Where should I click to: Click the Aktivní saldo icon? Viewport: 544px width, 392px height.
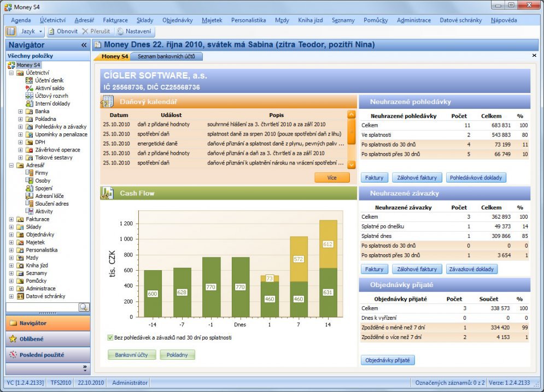30,88
